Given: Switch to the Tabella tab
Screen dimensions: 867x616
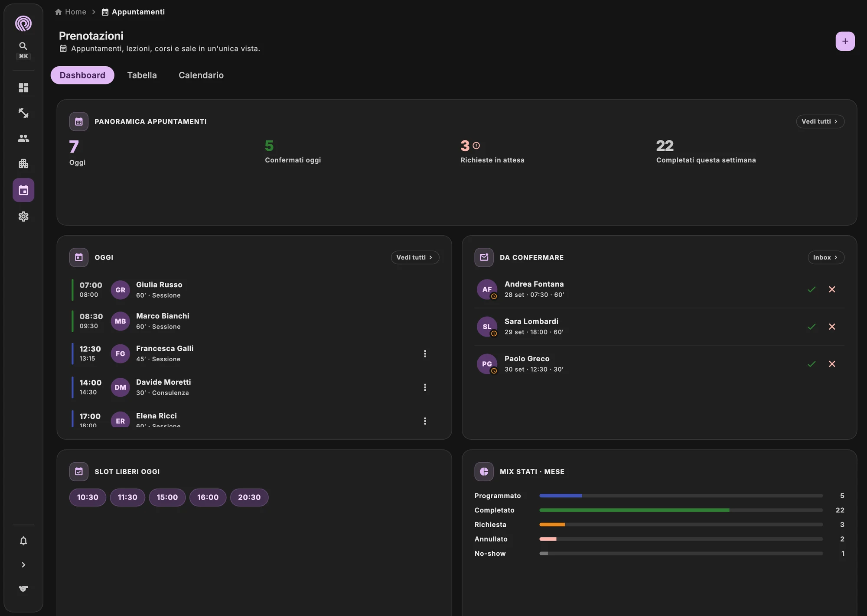Looking at the screenshot, I should pyautogui.click(x=142, y=75).
